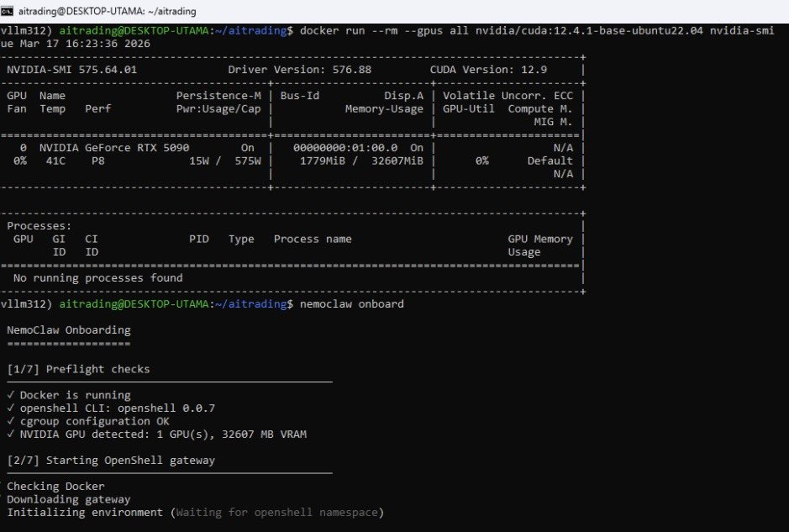Viewport: 789px width, 532px height.
Task: Click the 'Volatile Uncorr. ECC' header
Action: point(508,96)
